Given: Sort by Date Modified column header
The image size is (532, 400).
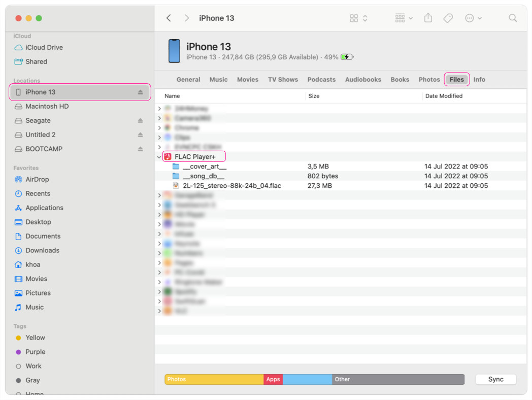Looking at the screenshot, I should (x=444, y=96).
